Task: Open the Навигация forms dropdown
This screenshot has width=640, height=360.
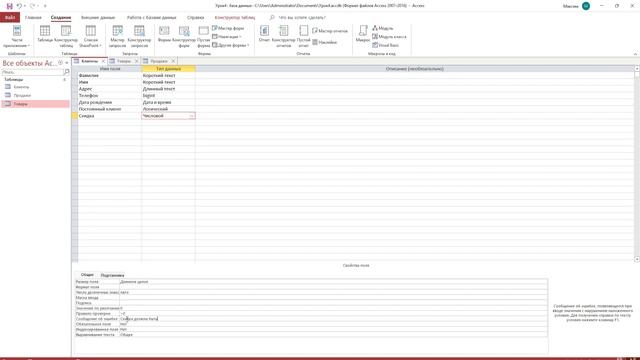Action: coord(227,37)
